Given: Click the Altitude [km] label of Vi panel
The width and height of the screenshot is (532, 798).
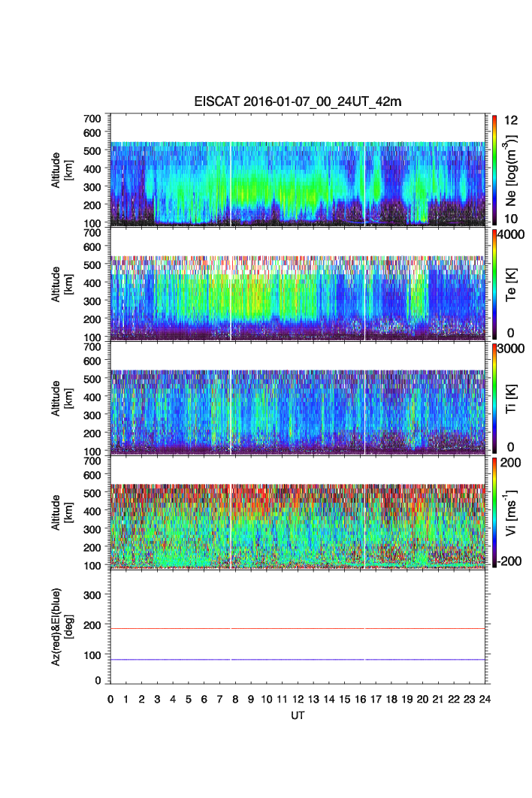Looking at the screenshot, I should click(x=62, y=512).
